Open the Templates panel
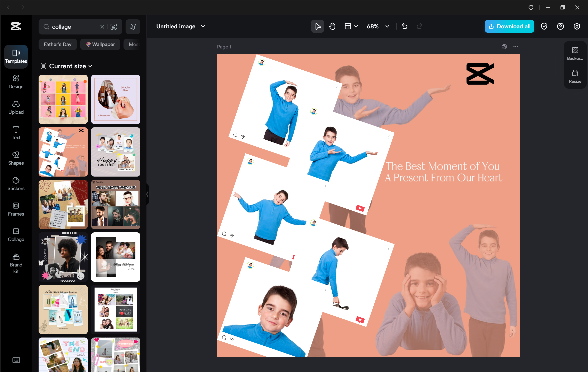The height and width of the screenshot is (372, 588). pyautogui.click(x=16, y=56)
